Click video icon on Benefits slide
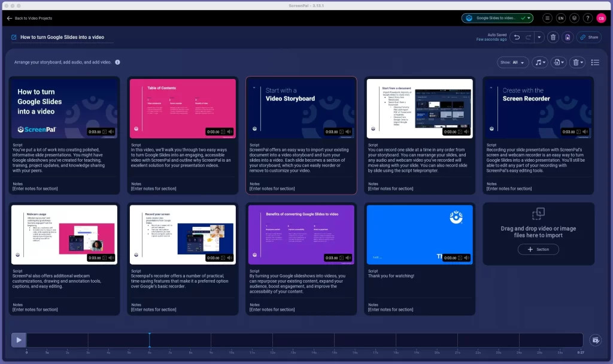Image resolution: width=613 pixels, height=364 pixels. (341, 257)
